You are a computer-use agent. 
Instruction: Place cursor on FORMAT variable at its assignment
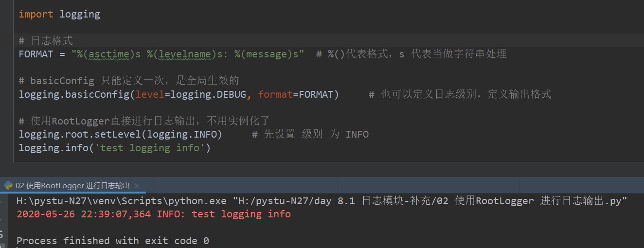click(36, 54)
